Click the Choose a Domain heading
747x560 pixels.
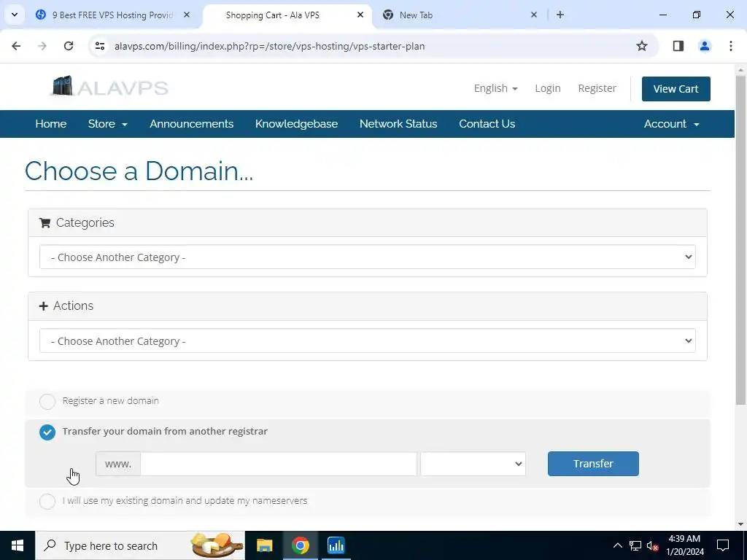pyautogui.click(x=139, y=171)
